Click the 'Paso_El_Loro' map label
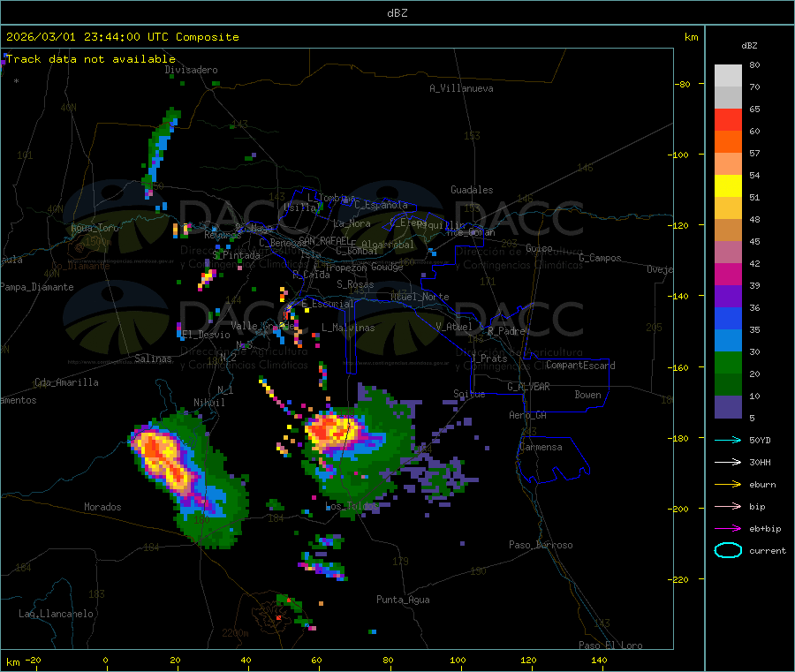 click(611, 646)
